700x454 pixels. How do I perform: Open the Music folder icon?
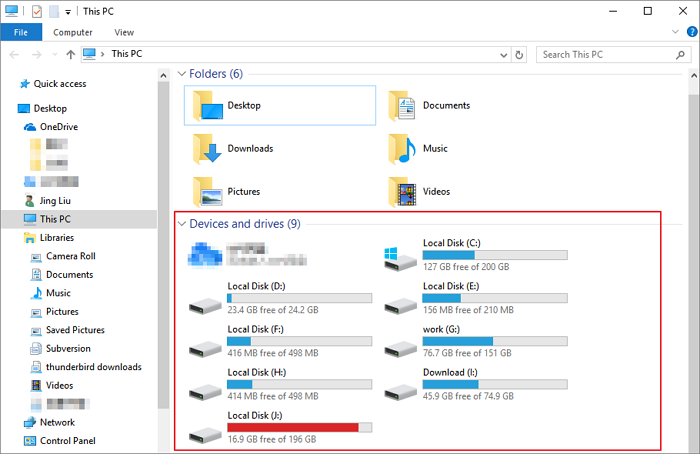[x=402, y=148]
